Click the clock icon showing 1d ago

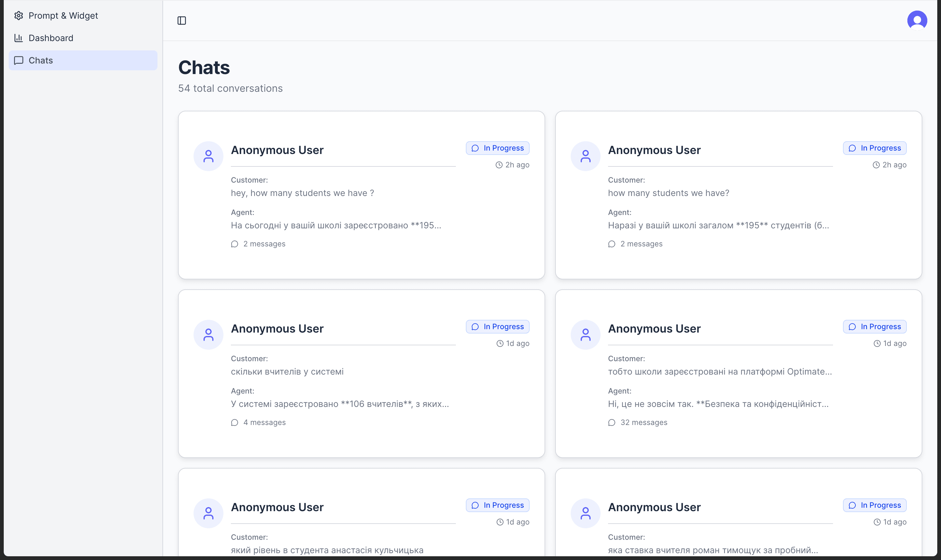pos(500,343)
